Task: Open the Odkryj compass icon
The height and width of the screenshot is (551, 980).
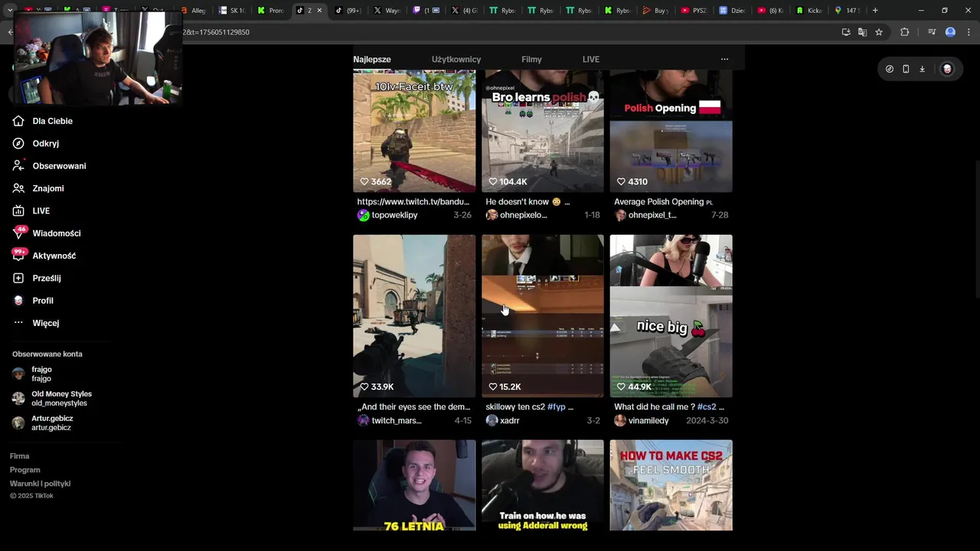Action: click(18, 143)
